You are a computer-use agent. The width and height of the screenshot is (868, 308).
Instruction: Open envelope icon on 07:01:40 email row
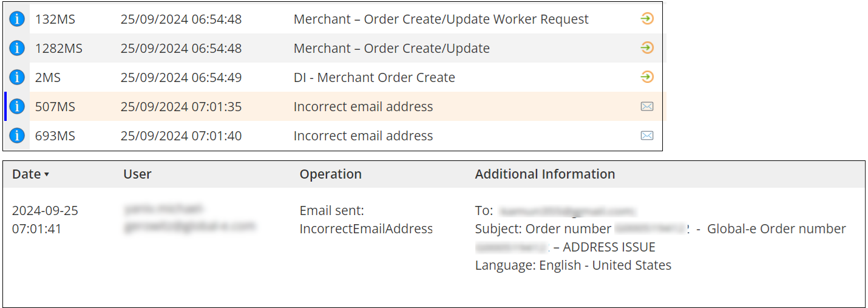coord(647,135)
